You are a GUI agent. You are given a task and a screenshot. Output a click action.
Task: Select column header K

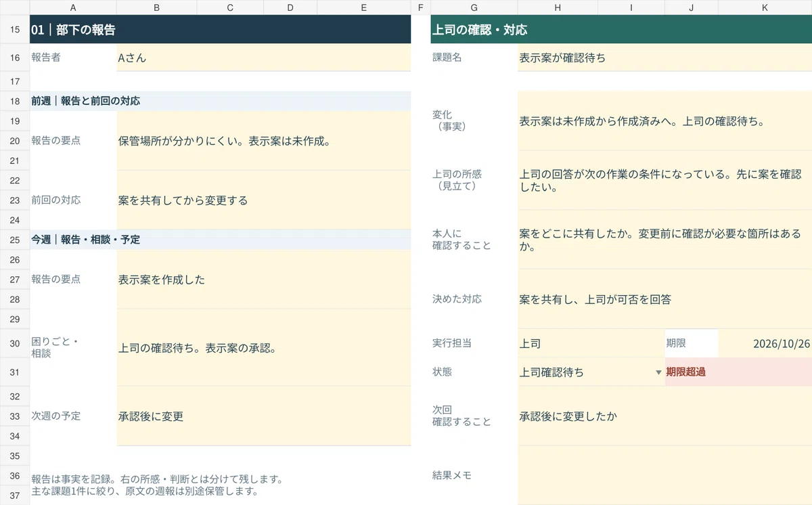pos(765,7)
